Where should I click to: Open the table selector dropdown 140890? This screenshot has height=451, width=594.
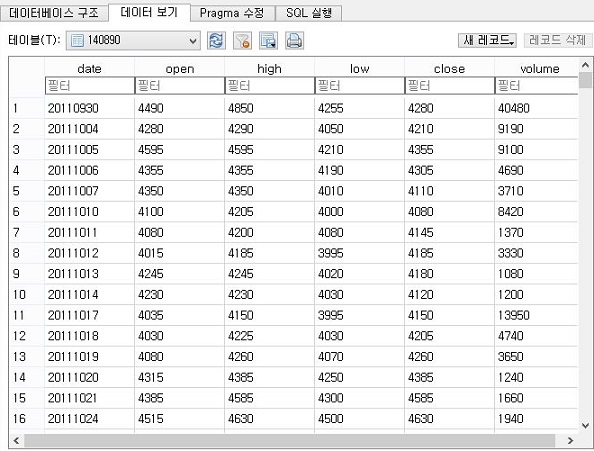[133, 41]
